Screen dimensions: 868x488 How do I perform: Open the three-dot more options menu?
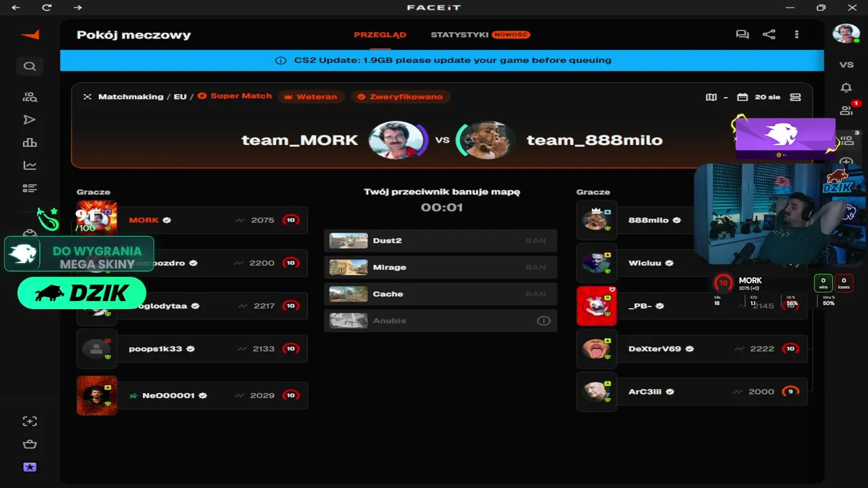pyautogui.click(x=797, y=35)
